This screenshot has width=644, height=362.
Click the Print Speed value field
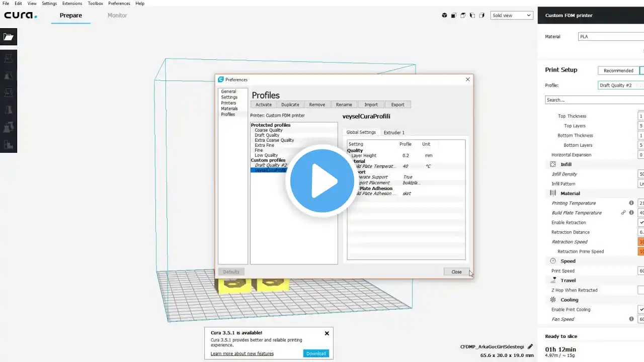pos(641,270)
